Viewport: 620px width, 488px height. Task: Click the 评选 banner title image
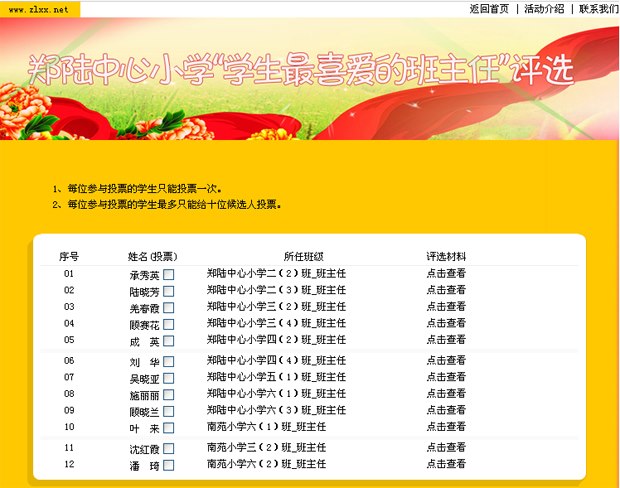(x=300, y=70)
